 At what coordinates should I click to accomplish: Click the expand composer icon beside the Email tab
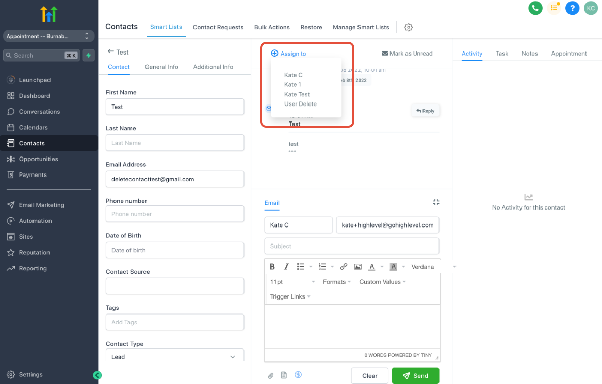[436, 202]
